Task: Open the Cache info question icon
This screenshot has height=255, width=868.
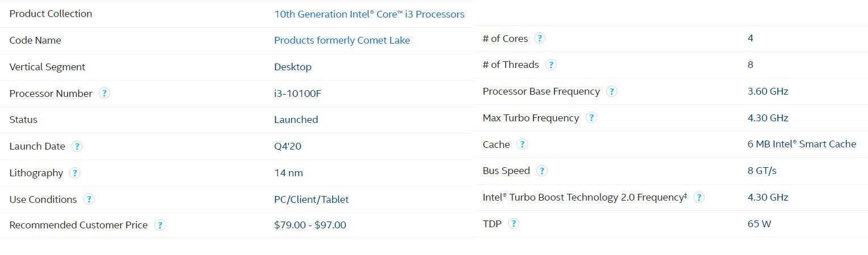Action: point(522,144)
